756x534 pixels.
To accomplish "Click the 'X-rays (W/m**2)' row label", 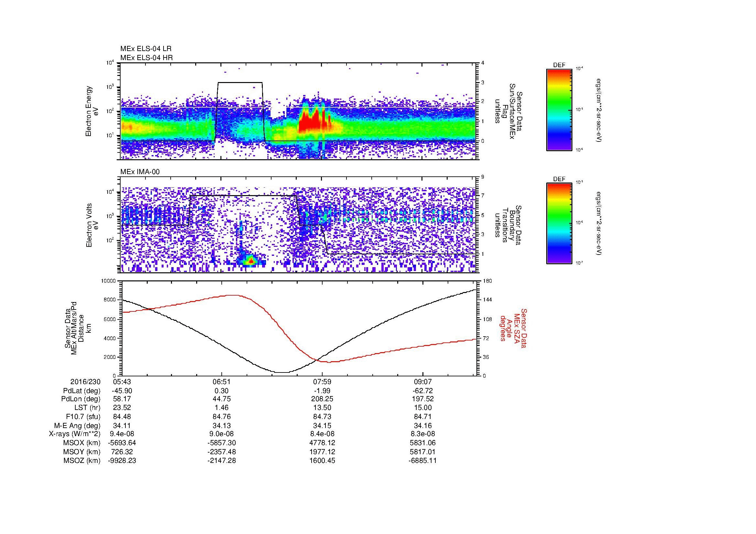I will [74, 434].
